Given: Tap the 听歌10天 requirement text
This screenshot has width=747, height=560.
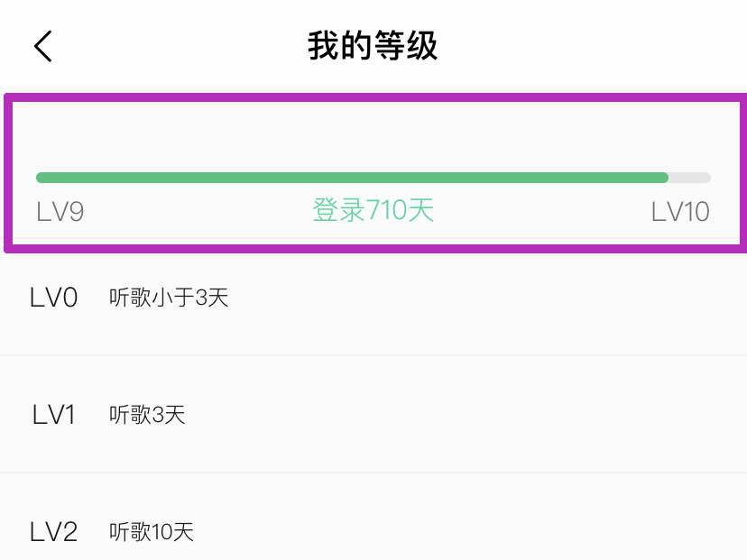Looking at the screenshot, I should 152,532.
